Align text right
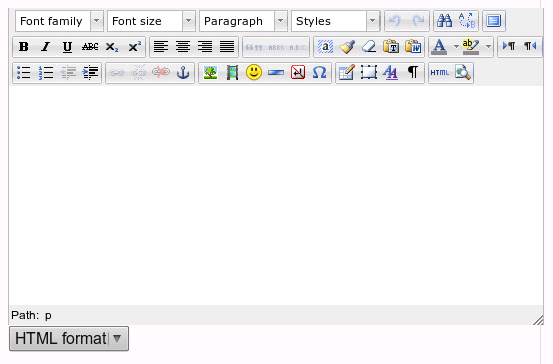The image size is (553, 364). (x=205, y=47)
